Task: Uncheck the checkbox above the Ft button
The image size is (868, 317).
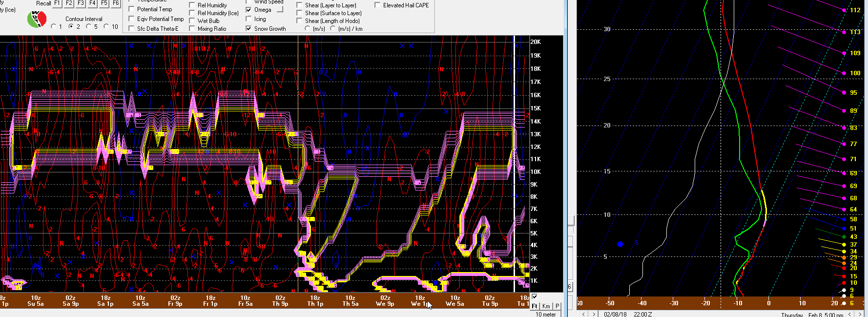Action: click(535, 296)
